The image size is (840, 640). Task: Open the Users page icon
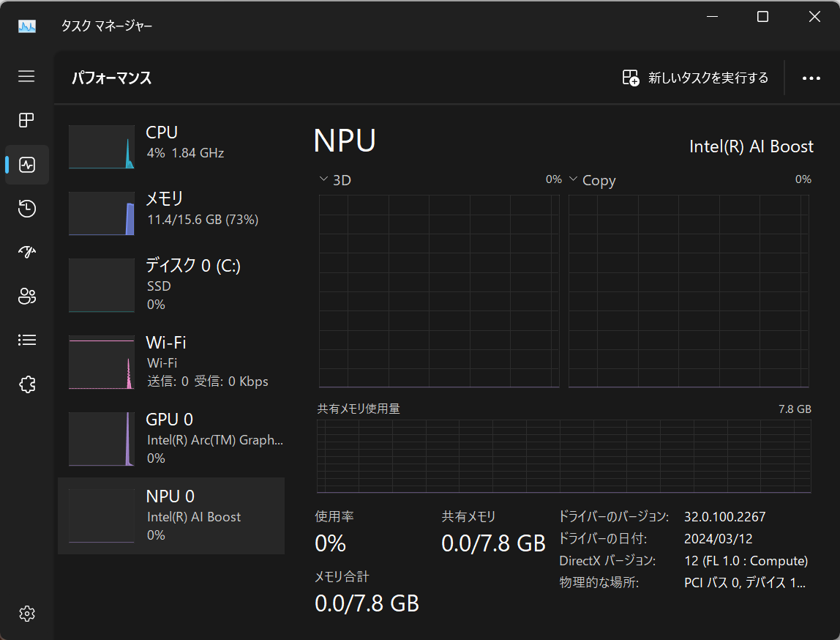(x=26, y=296)
